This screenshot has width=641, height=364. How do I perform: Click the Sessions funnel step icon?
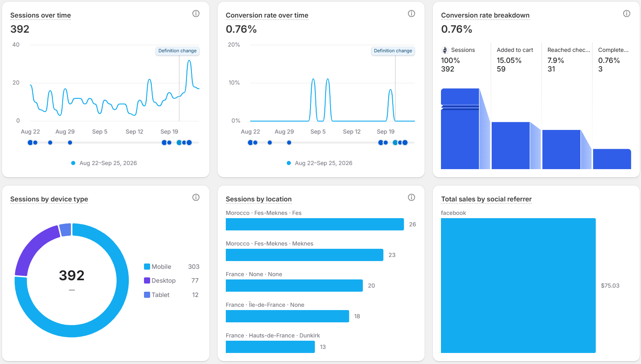pyautogui.click(x=445, y=50)
